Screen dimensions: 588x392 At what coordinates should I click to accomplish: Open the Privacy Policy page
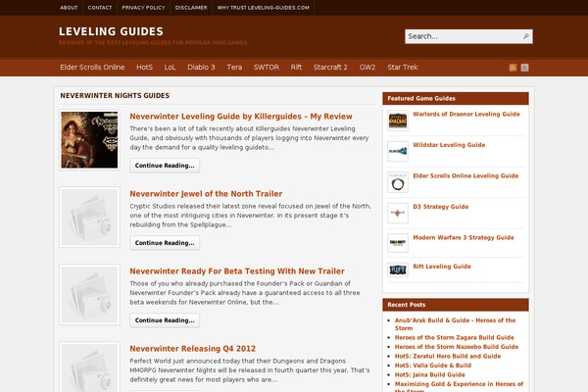click(x=143, y=8)
